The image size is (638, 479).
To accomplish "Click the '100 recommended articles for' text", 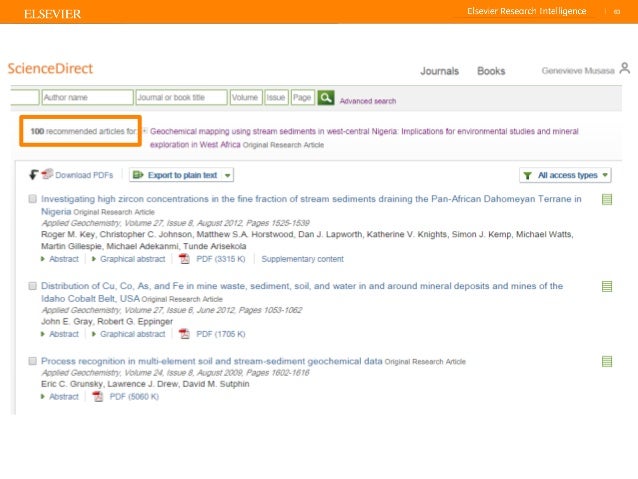I will coord(83,131).
